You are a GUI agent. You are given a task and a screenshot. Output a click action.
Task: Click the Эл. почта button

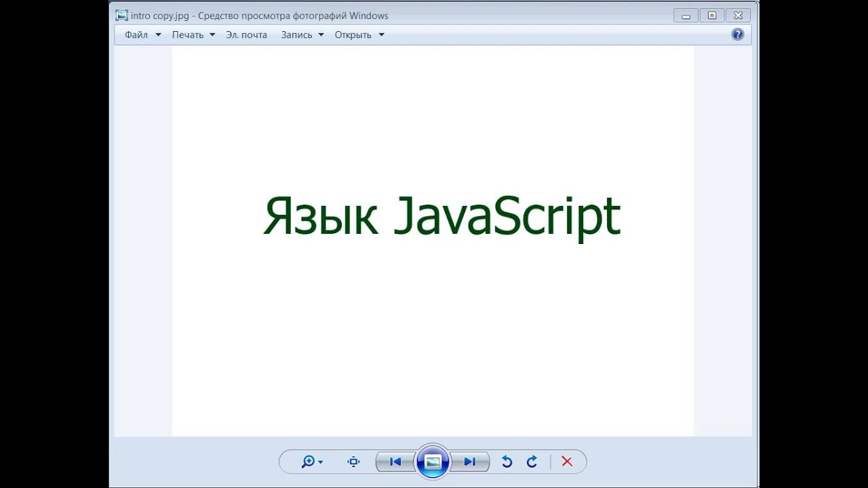pyautogui.click(x=246, y=35)
